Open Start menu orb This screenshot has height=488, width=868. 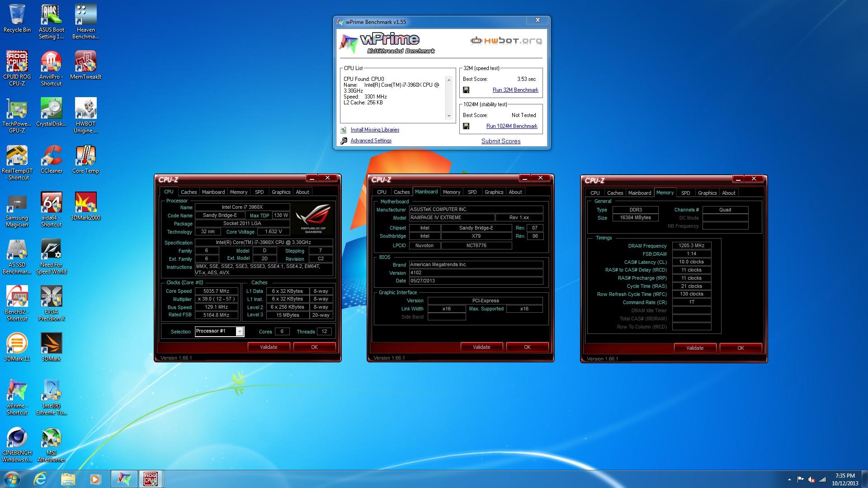(12, 479)
